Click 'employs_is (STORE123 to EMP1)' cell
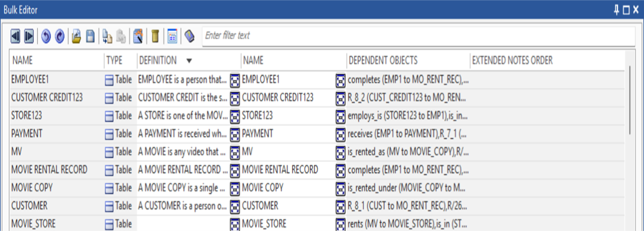Image resolution: width=644 pixels, height=231 pixels. click(408, 116)
